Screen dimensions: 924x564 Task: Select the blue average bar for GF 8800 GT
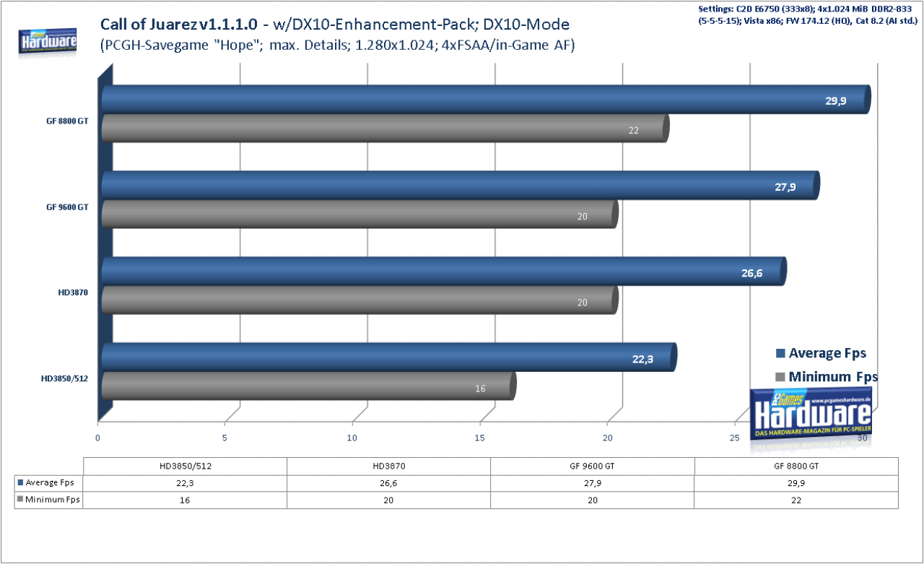coord(486,100)
